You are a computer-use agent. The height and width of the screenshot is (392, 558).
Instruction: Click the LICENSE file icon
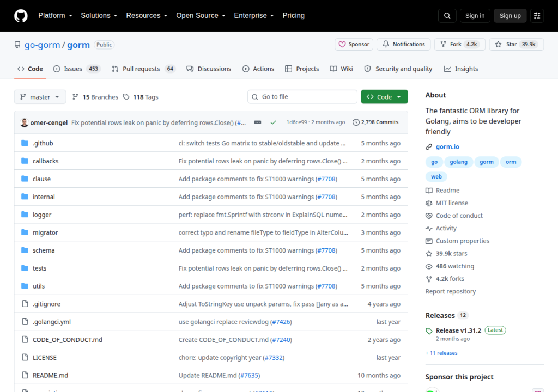(25, 357)
